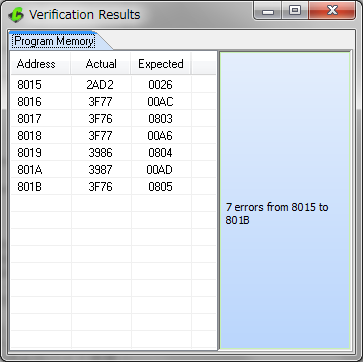Click the actual value 2AD2 cell

(x=100, y=85)
